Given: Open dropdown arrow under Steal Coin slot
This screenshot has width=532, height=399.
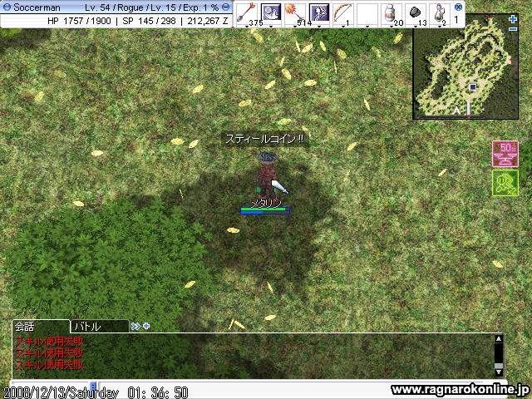Looking at the screenshot, I should pos(271,26).
